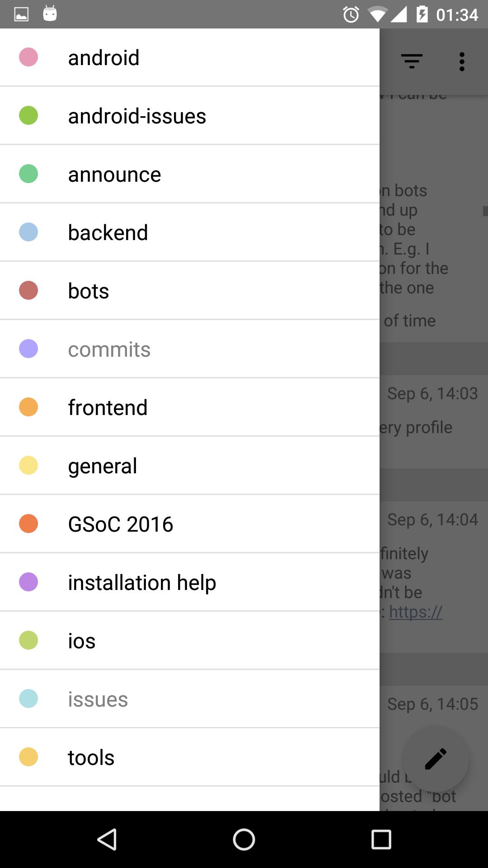Tap the pencil compose button
The image size is (488, 868).
tap(436, 759)
